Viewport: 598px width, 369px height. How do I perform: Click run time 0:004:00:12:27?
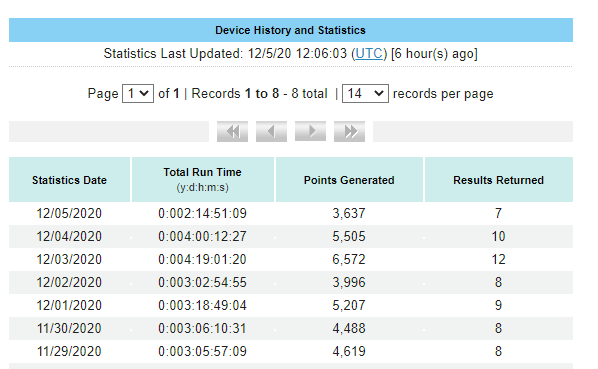click(x=203, y=236)
